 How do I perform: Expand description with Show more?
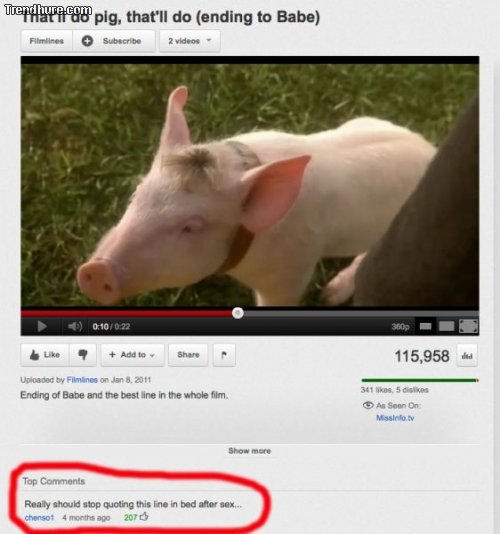pos(250,451)
